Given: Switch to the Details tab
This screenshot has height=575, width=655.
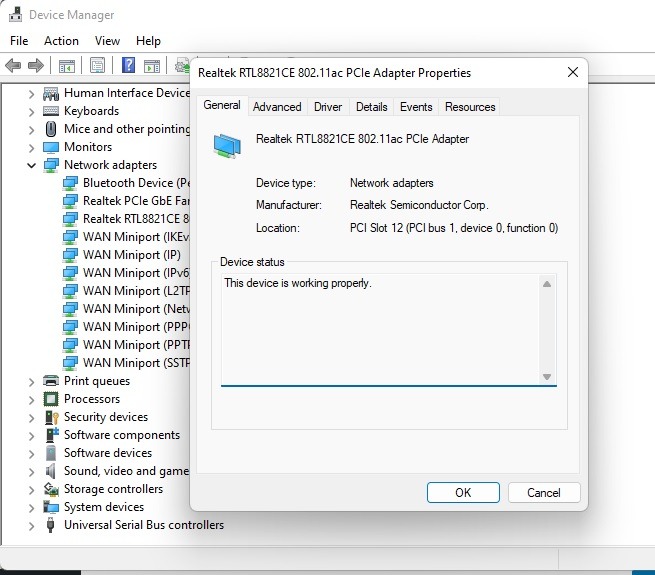Looking at the screenshot, I should (371, 107).
